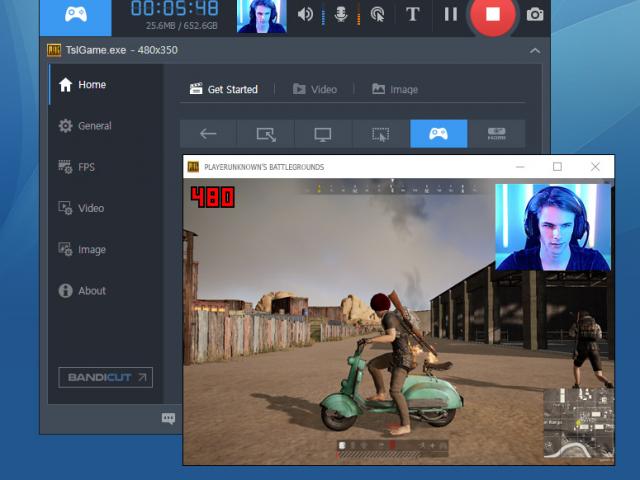Toggle the mouse cursor effects icon
Image resolution: width=640 pixels, height=480 pixels.
tap(377, 15)
